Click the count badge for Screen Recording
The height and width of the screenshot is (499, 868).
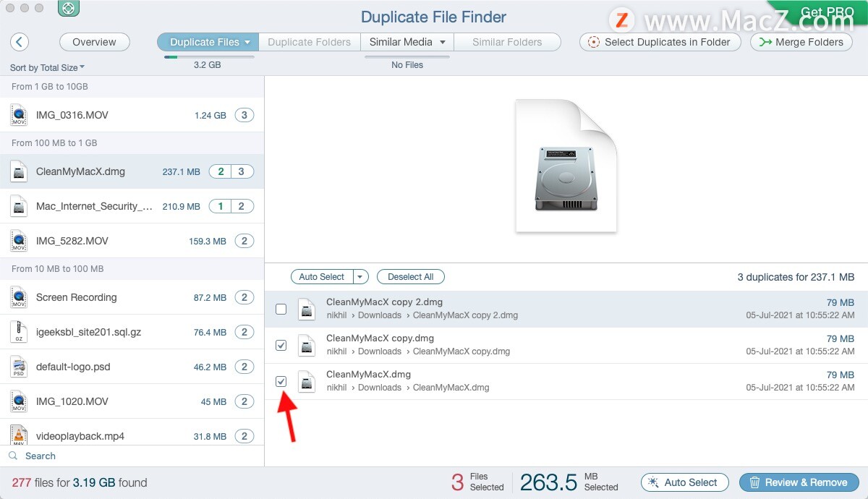[244, 297]
